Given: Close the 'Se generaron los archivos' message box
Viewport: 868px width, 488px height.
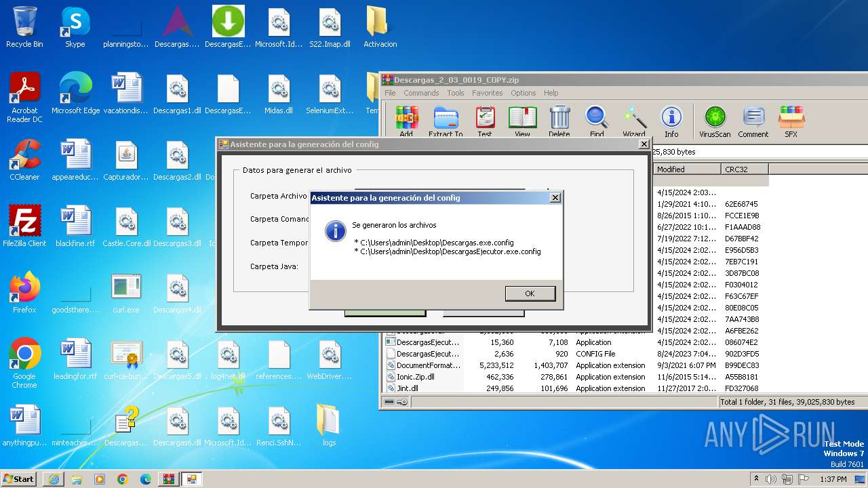Looking at the screenshot, I should 555,198.
